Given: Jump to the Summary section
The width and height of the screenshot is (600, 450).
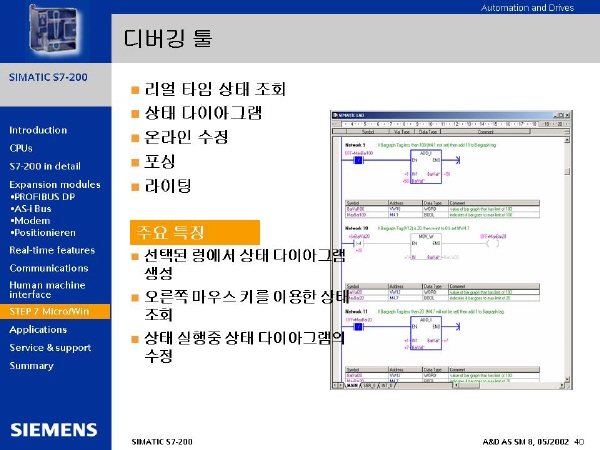Looking at the screenshot, I should pos(31,365).
